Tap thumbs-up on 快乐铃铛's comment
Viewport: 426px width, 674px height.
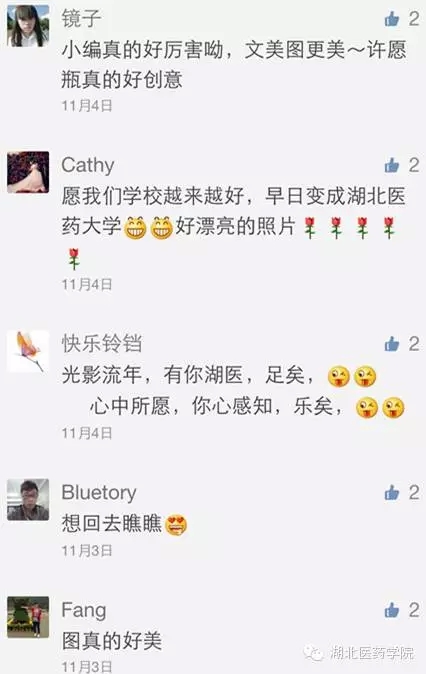pos(392,344)
